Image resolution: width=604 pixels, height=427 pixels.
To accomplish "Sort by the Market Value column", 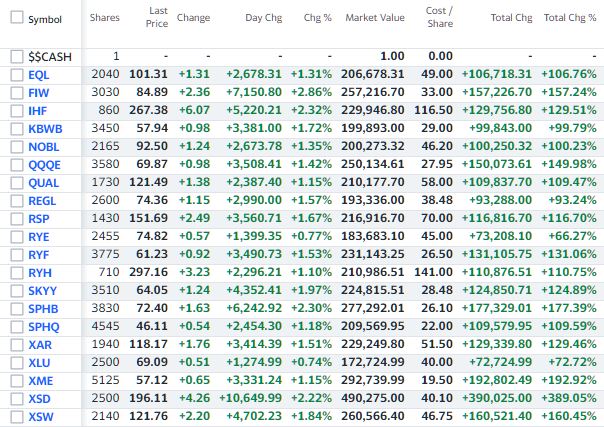I will point(374,18).
